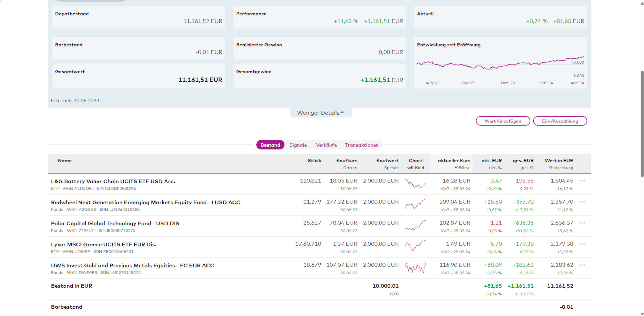Open Lyxor MSCI Greece UCITS ETF link
644x316 pixels.
104,244
